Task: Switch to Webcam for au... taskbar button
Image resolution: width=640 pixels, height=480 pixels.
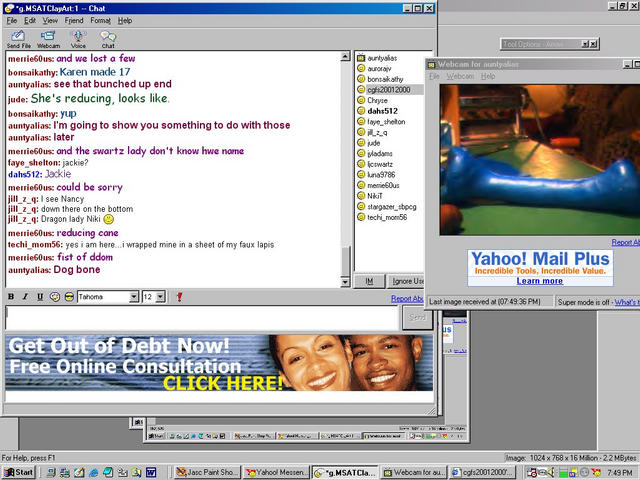Action: (414, 473)
